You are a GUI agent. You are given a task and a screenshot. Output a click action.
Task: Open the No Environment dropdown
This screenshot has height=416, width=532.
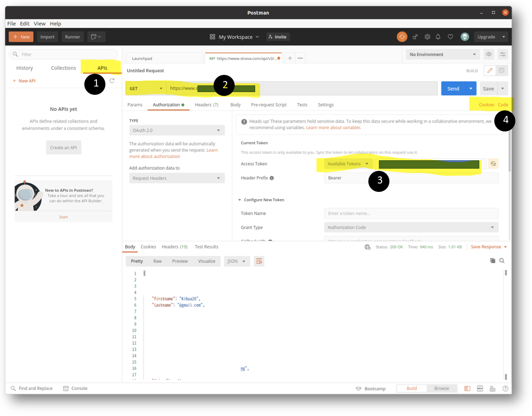coord(443,54)
